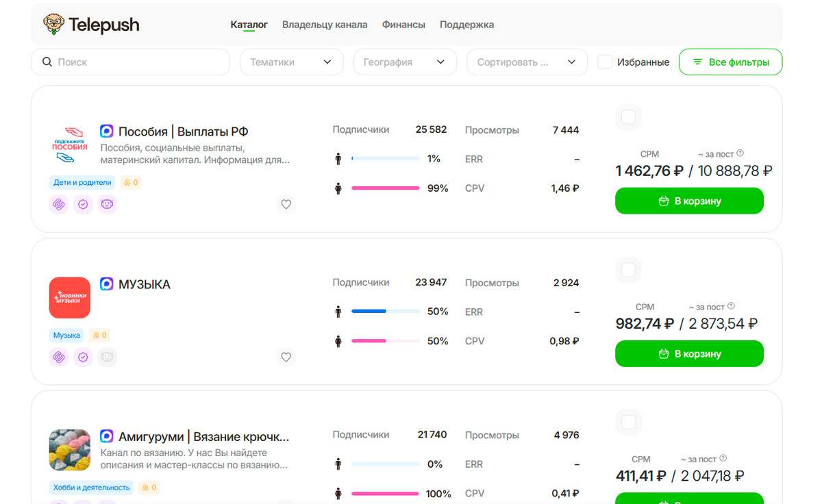Viewport: 822px width, 504px height.
Task: Open the Финансы menu item
Action: click(x=403, y=25)
